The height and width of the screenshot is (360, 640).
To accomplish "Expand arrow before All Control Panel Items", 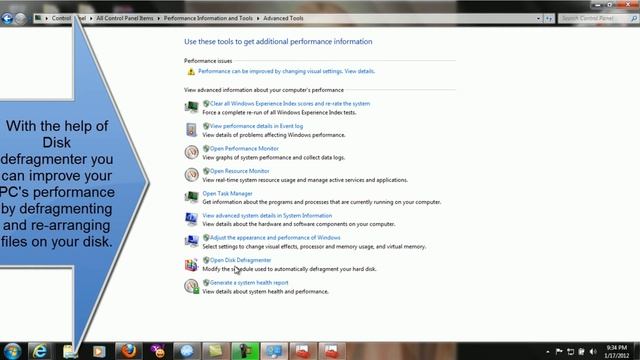I will [x=91, y=18].
